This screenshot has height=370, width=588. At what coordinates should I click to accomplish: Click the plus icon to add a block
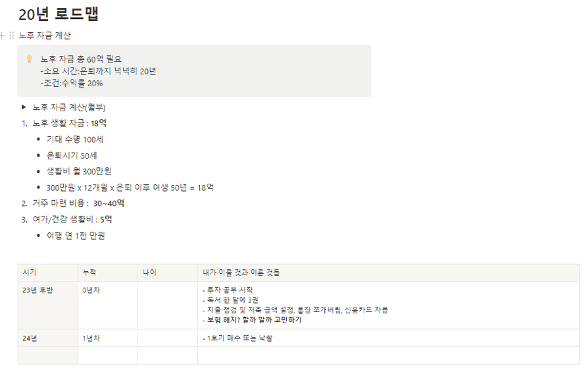click(x=2, y=36)
